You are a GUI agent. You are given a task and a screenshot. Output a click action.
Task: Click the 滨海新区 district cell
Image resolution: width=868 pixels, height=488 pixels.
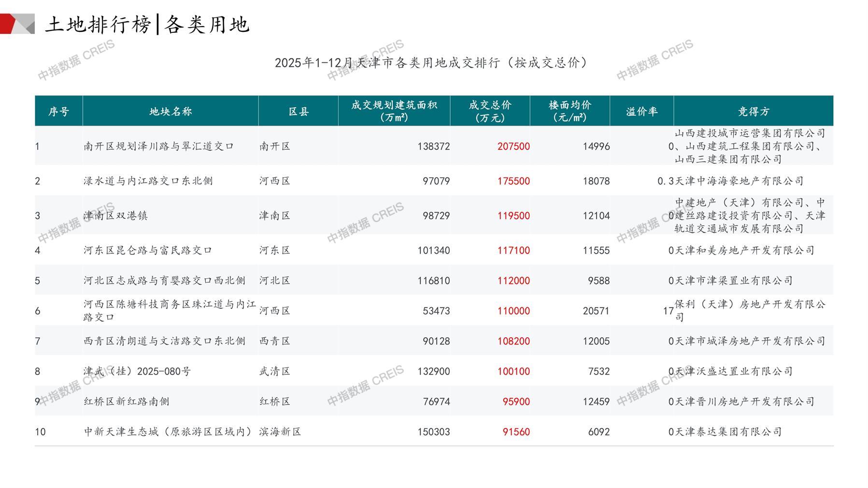click(280, 432)
